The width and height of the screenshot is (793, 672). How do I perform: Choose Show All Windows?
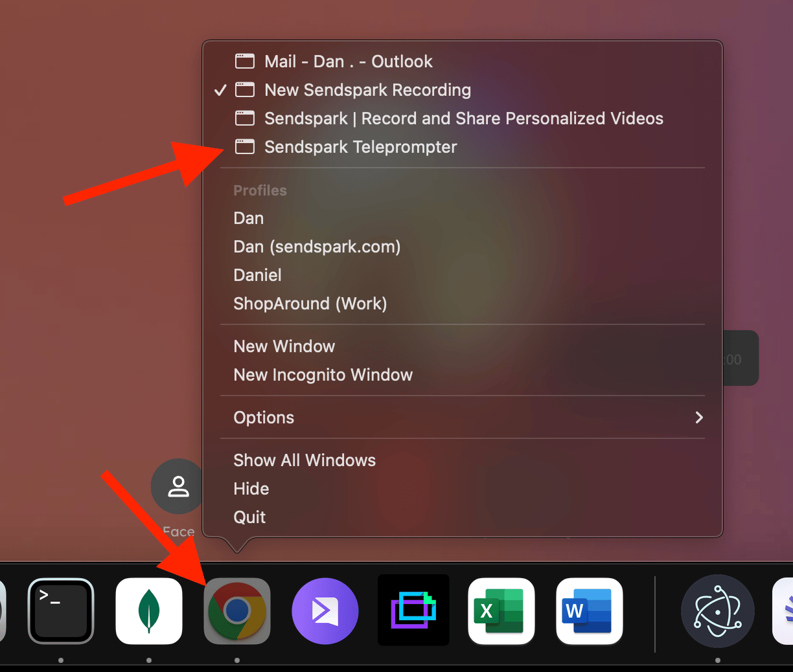[x=463, y=460]
